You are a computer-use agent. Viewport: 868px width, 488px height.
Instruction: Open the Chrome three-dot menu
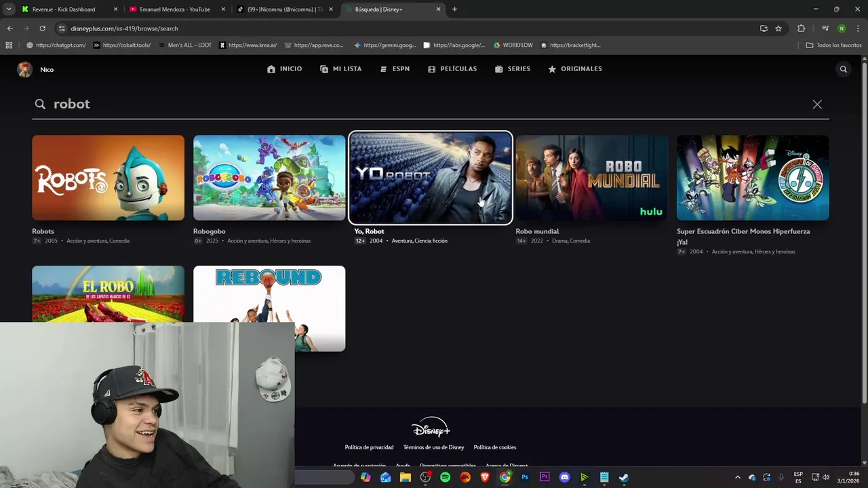[x=858, y=28]
